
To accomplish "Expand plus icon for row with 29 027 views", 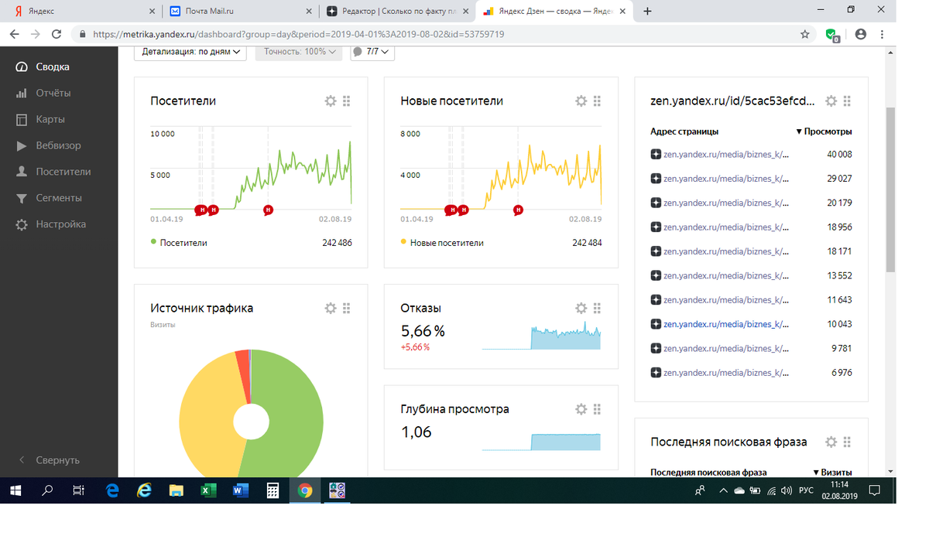I will pyautogui.click(x=656, y=179).
